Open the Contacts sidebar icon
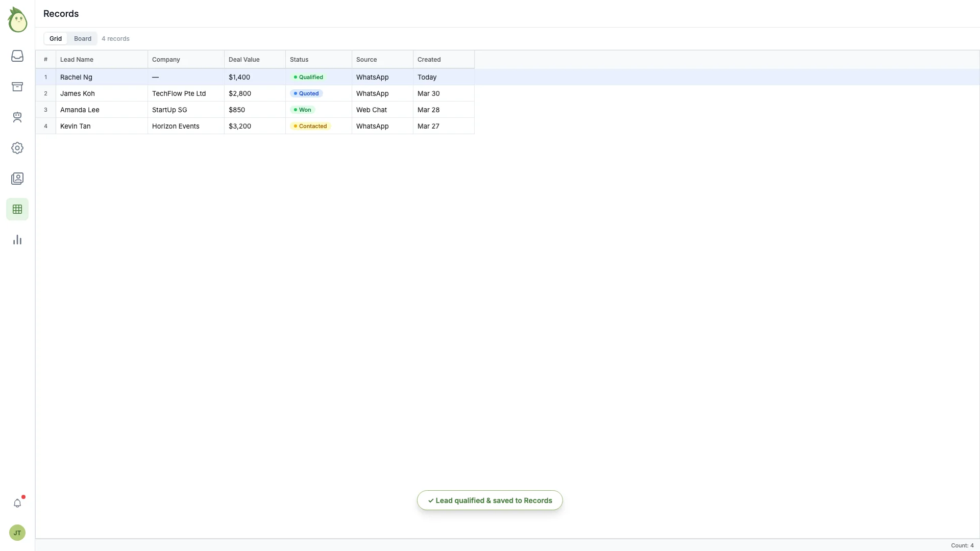 click(x=17, y=179)
